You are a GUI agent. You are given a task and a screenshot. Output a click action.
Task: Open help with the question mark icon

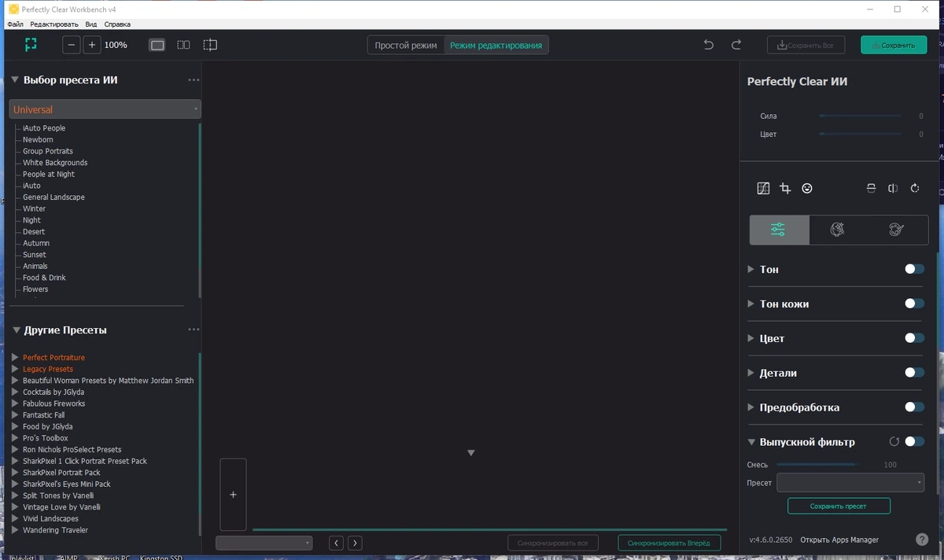coord(922,540)
